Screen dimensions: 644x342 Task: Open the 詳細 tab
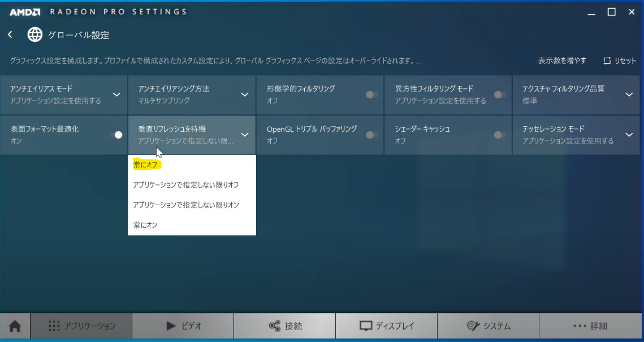[591, 326]
